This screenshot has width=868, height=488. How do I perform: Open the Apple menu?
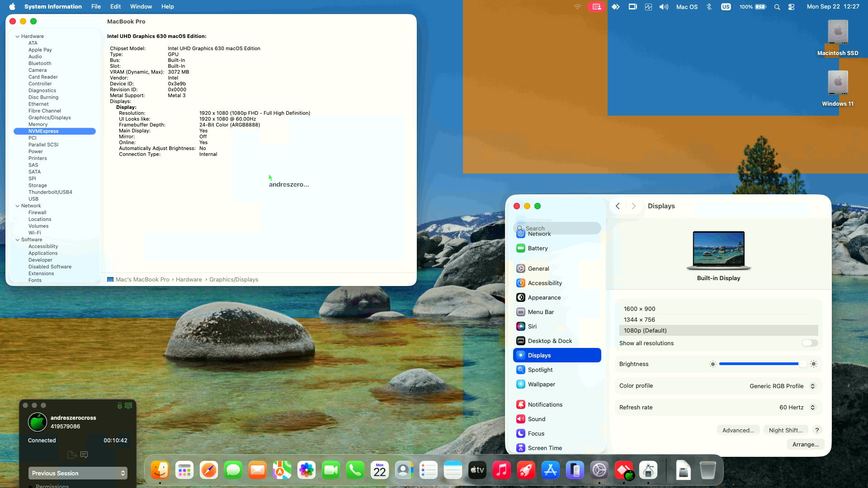[12, 7]
